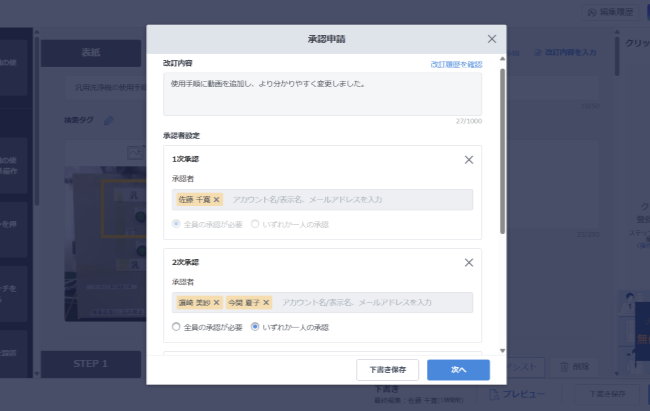The width and height of the screenshot is (650, 411).
Task: Click the dialog vertical scrollbar thumb
Action: coord(502,151)
